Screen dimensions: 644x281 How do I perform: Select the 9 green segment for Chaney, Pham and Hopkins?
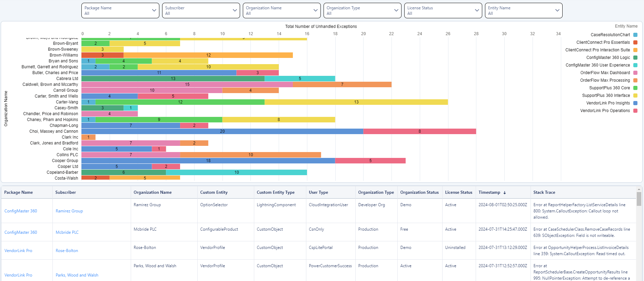[x=159, y=120]
